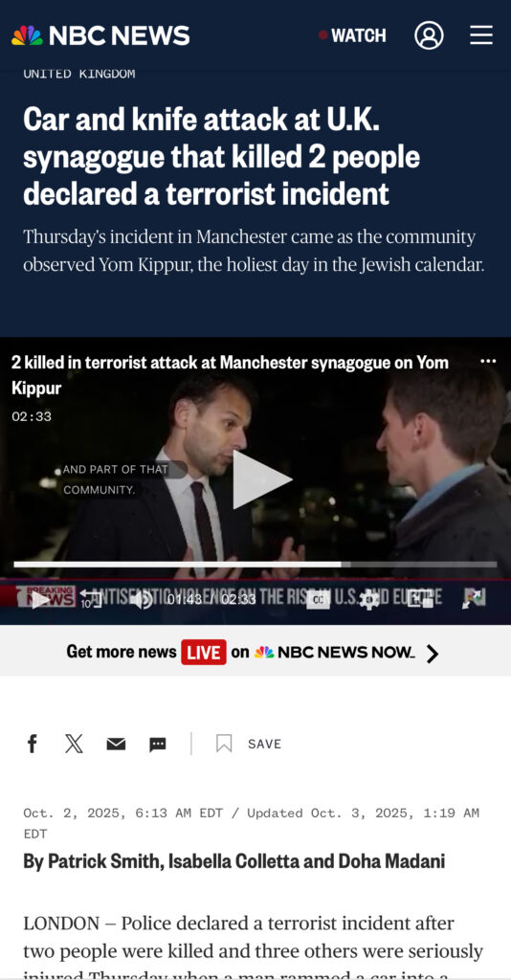Share the article via email icon
The width and height of the screenshot is (511, 980).
(116, 744)
